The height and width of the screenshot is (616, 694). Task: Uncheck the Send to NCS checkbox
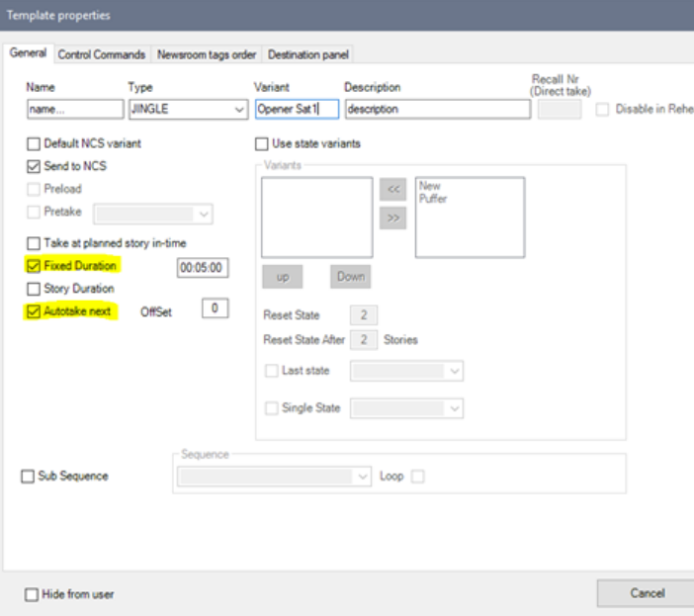point(35,166)
